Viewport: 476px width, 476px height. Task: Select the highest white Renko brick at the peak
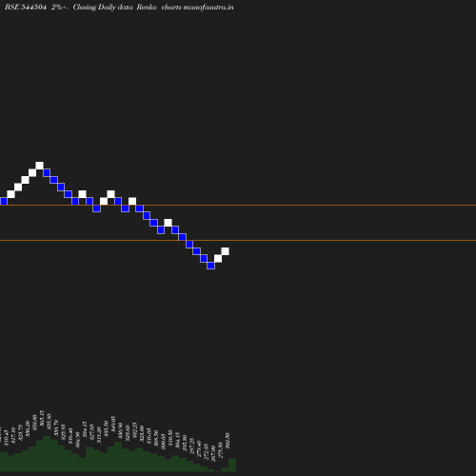tap(40, 166)
